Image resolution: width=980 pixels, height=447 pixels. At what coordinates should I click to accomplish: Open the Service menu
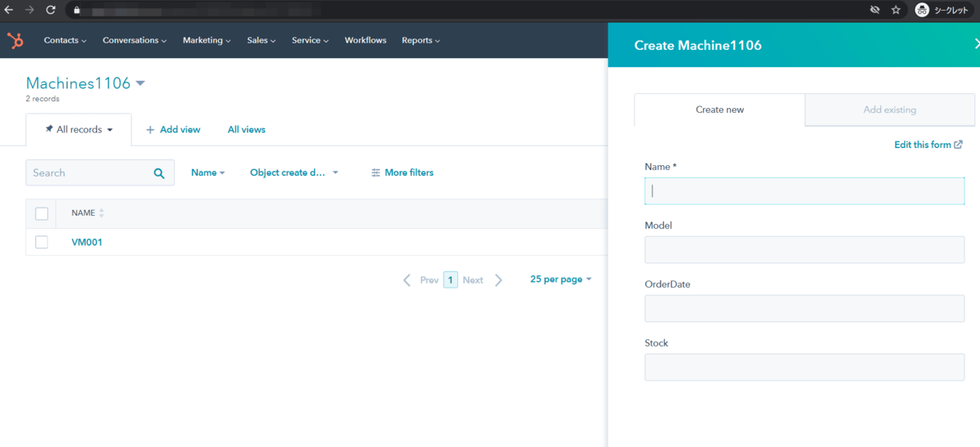[x=310, y=40]
